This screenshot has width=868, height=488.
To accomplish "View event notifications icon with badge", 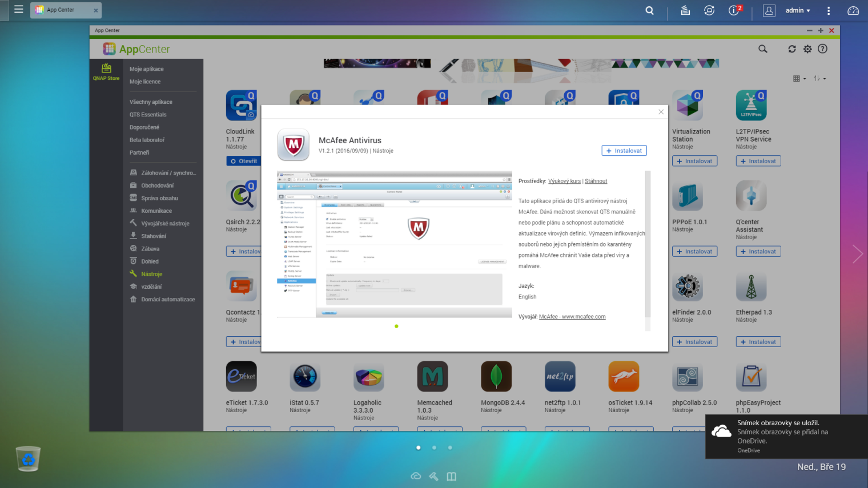I will point(735,10).
